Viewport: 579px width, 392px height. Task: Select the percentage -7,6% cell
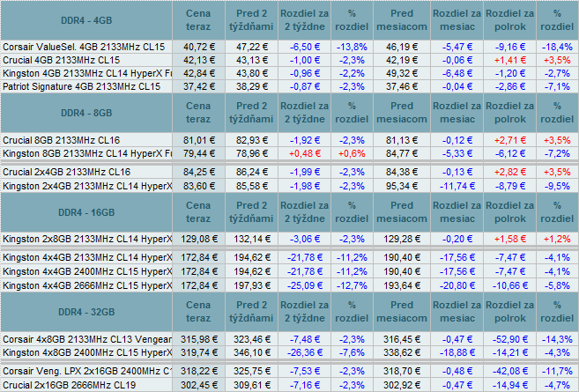click(352, 352)
